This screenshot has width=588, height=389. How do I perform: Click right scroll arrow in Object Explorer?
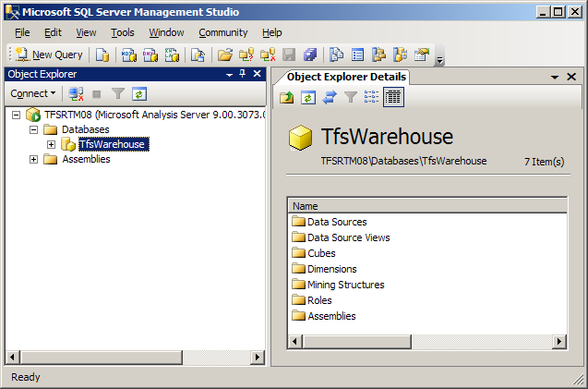258,357
